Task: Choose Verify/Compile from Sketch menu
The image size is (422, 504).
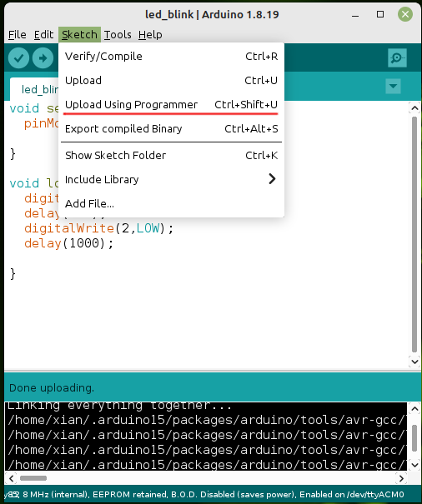Action: click(171, 57)
